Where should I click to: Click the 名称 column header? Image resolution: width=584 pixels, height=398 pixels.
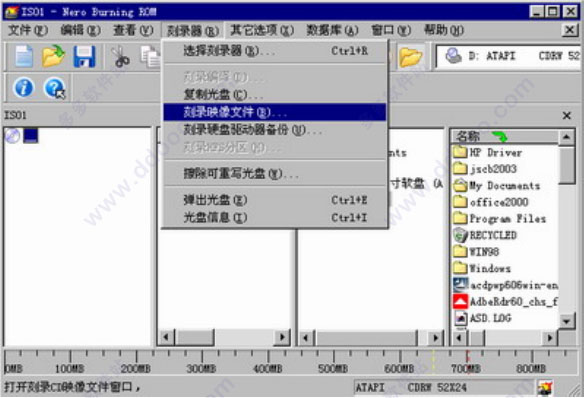505,136
